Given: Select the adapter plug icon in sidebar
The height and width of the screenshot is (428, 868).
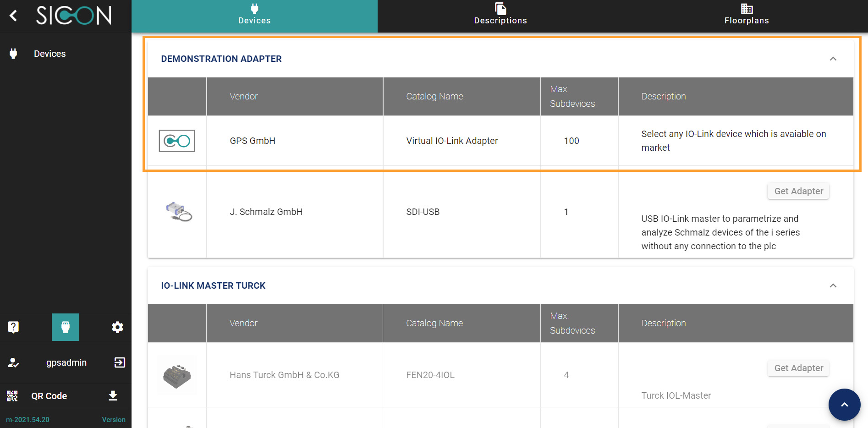Looking at the screenshot, I should pyautogui.click(x=66, y=327).
